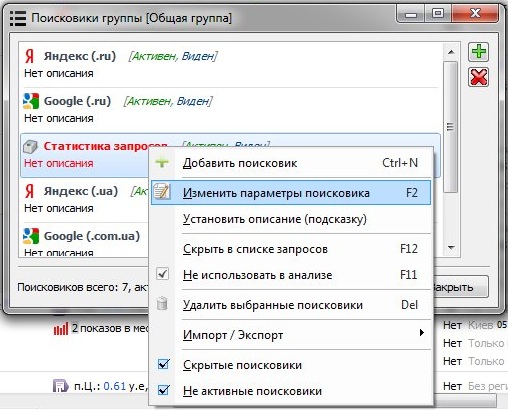This screenshot has height=410, width=508.
Task: Choose Скрыть в списке запросов menu item
Action: pyautogui.click(x=291, y=249)
